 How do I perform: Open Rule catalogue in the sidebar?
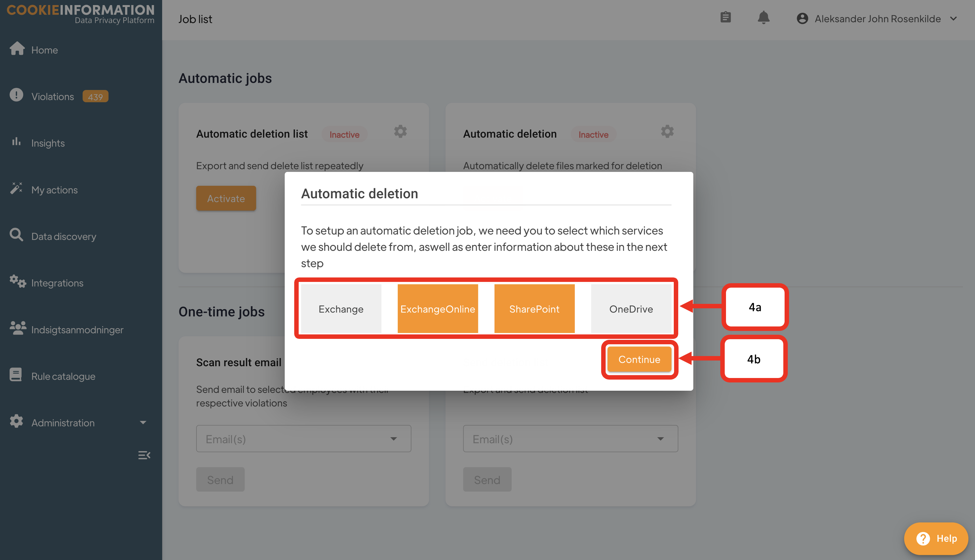[63, 376]
